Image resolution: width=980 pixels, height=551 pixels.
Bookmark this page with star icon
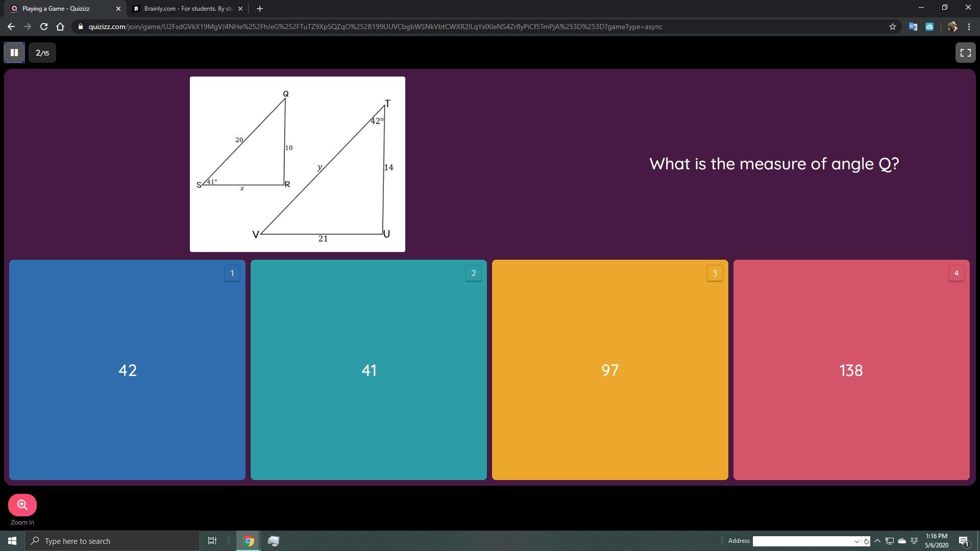coord(892,27)
